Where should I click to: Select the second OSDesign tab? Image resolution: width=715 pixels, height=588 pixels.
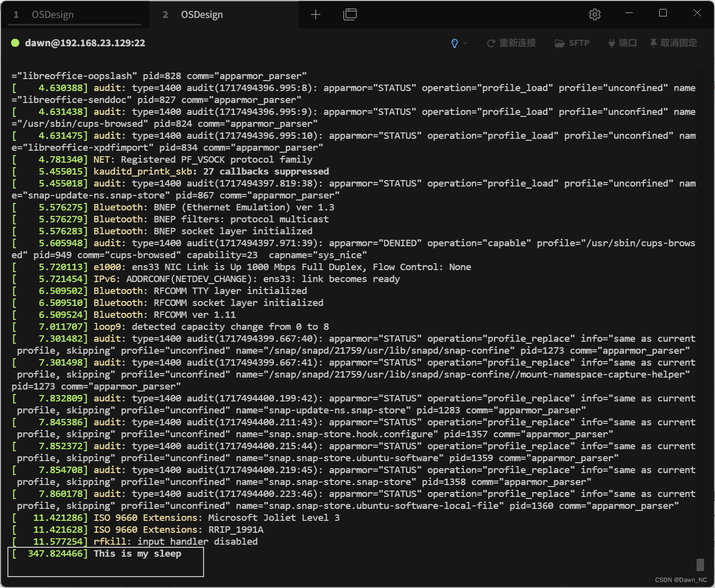tap(223, 14)
